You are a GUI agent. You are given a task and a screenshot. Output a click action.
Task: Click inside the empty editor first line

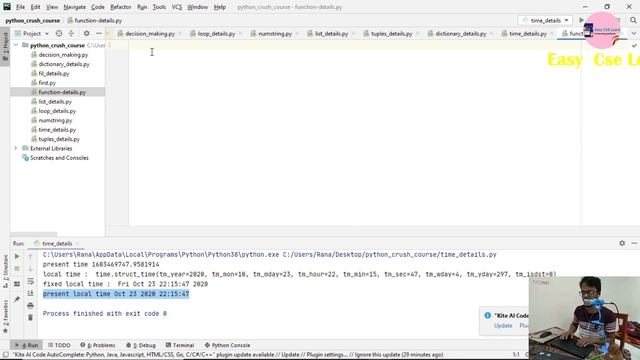coord(354,45)
